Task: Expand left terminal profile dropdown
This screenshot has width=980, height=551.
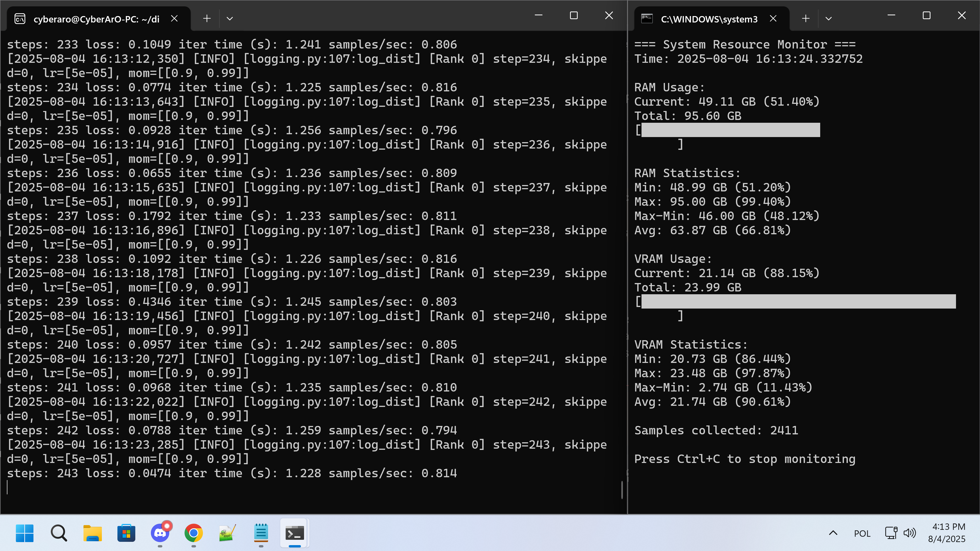Action: pos(229,18)
